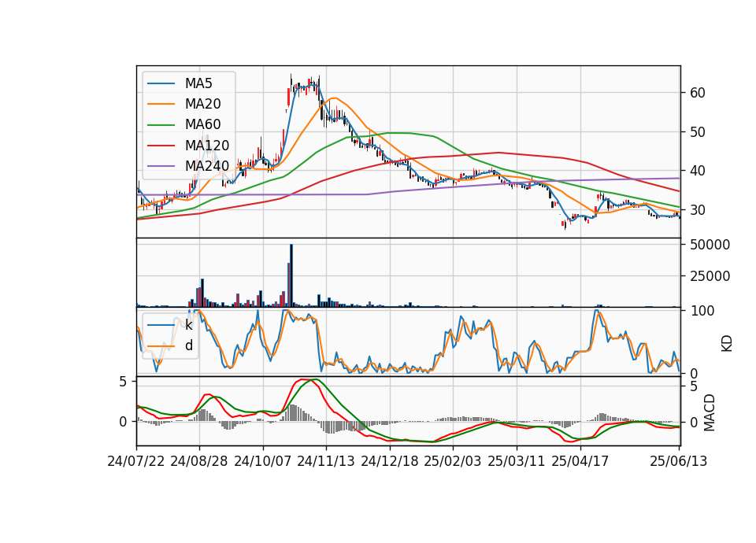Click the tallest volume bar spike
The width and height of the screenshot is (756, 543).
(x=291, y=275)
